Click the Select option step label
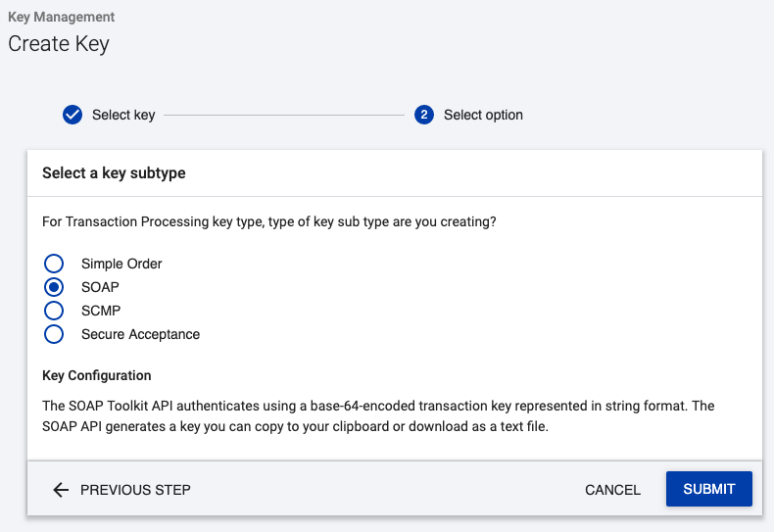The width and height of the screenshot is (774, 532). [483, 115]
